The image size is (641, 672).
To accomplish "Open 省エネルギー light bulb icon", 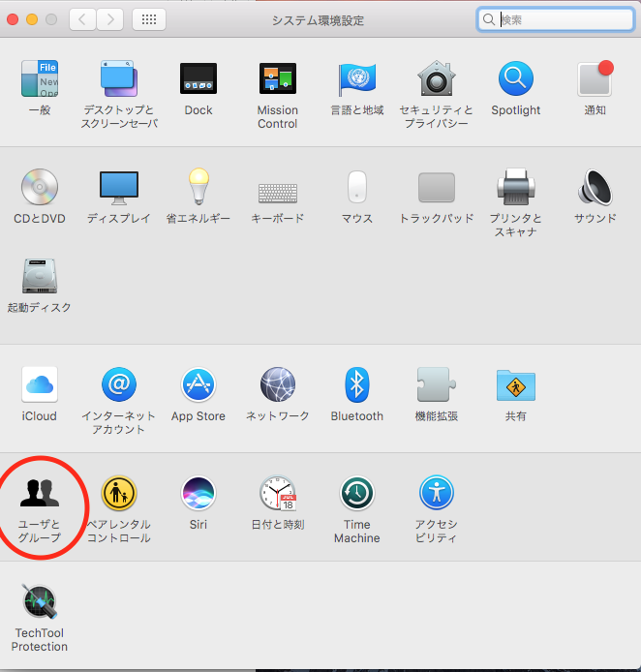I will click(x=198, y=187).
